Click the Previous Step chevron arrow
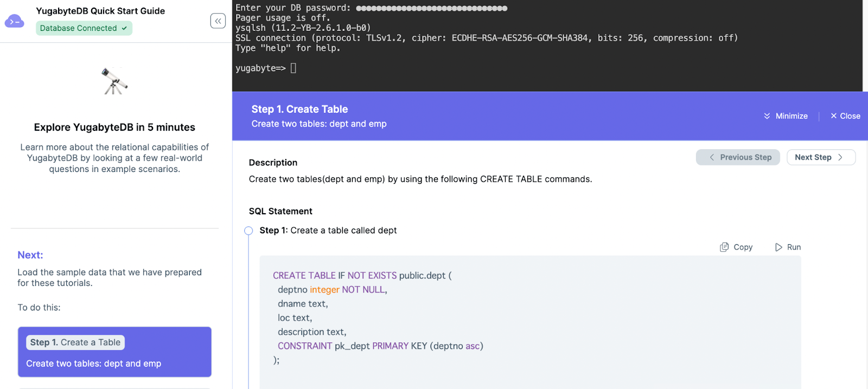The image size is (868, 389). [712, 157]
